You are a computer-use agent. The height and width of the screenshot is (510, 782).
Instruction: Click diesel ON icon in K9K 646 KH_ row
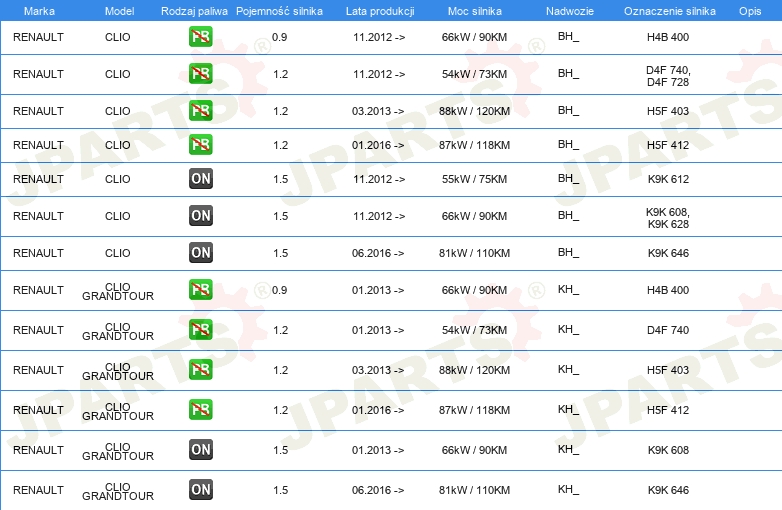(201, 489)
